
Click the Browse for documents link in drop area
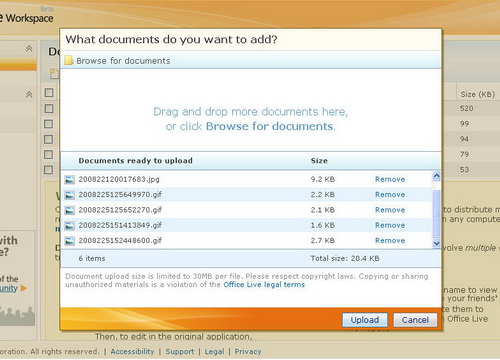pos(269,126)
